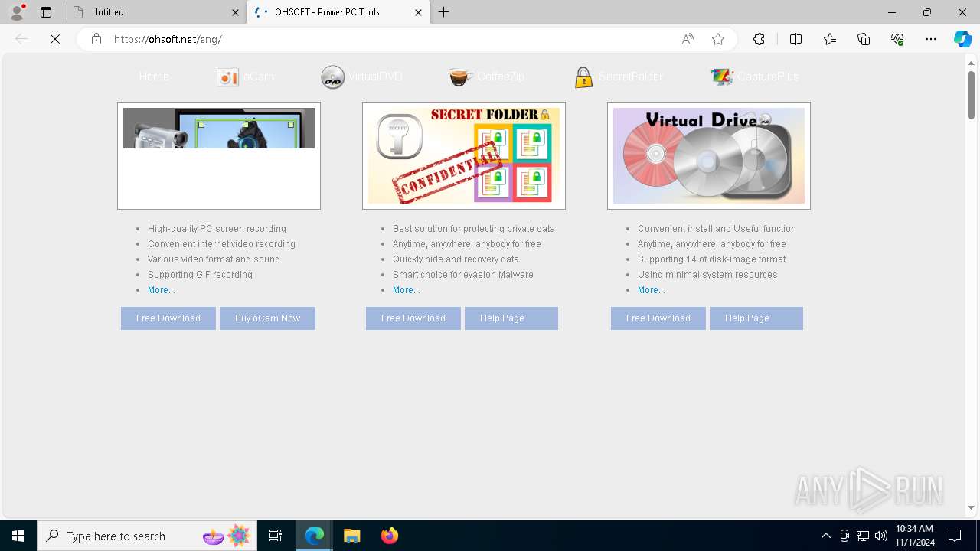This screenshot has width=980, height=551.
Task: Close the OHSOFT tab
Action: point(418,12)
